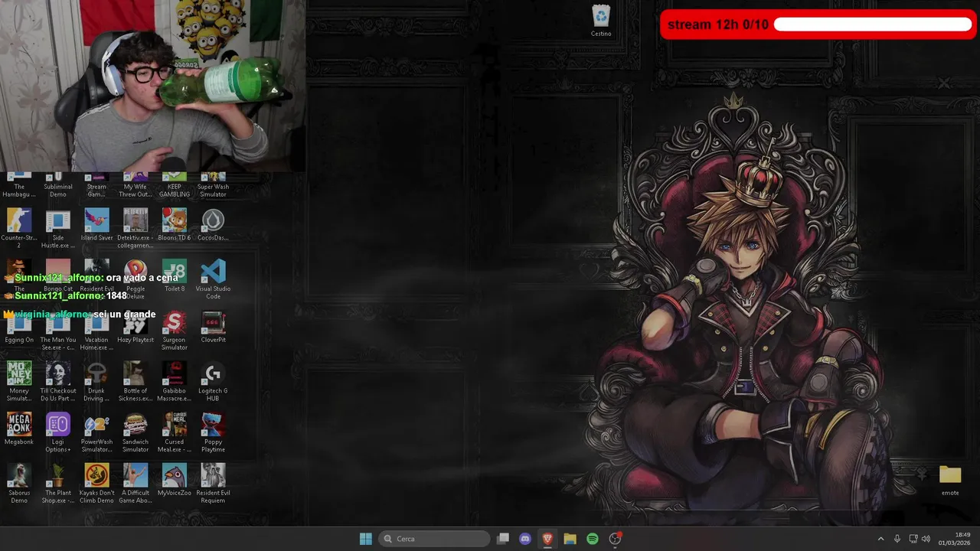Open Poppy Playtime shortcut
The height and width of the screenshot is (551, 980).
213,432
